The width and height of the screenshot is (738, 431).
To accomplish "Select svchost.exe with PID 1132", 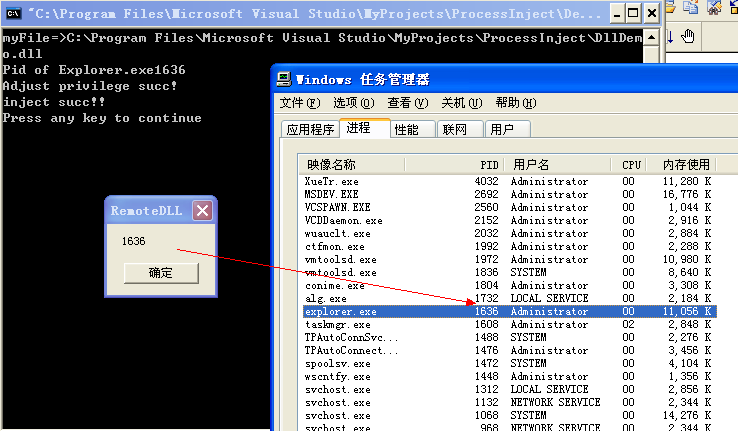I will 509,403.
